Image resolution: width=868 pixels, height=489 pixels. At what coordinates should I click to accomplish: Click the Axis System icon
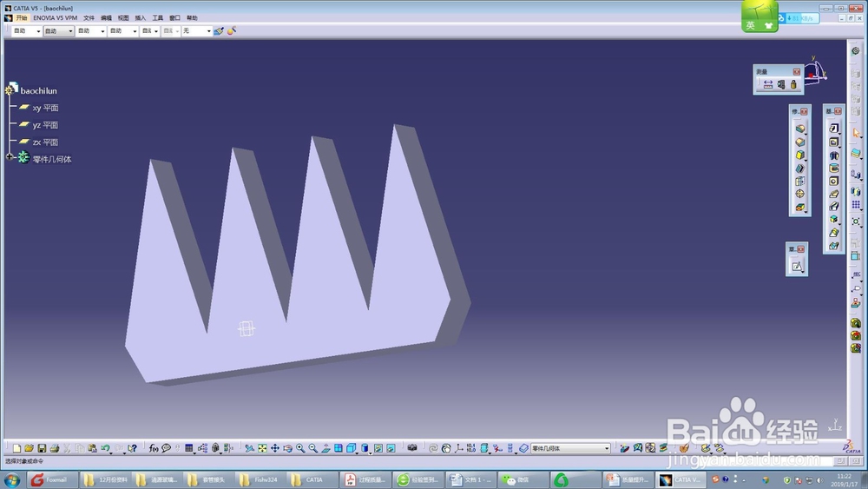pyautogui.click(x=459, y=448)
